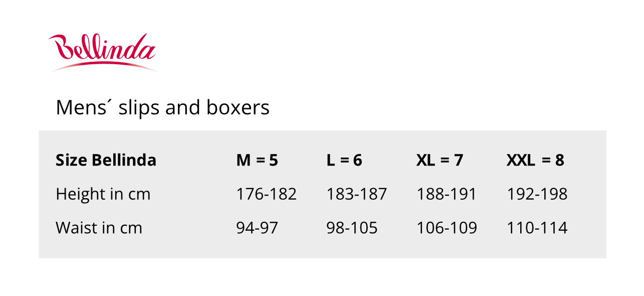This screenshot has height=296, width=644.
Task: Click waist value 94-97
Action: click(257, 228)
